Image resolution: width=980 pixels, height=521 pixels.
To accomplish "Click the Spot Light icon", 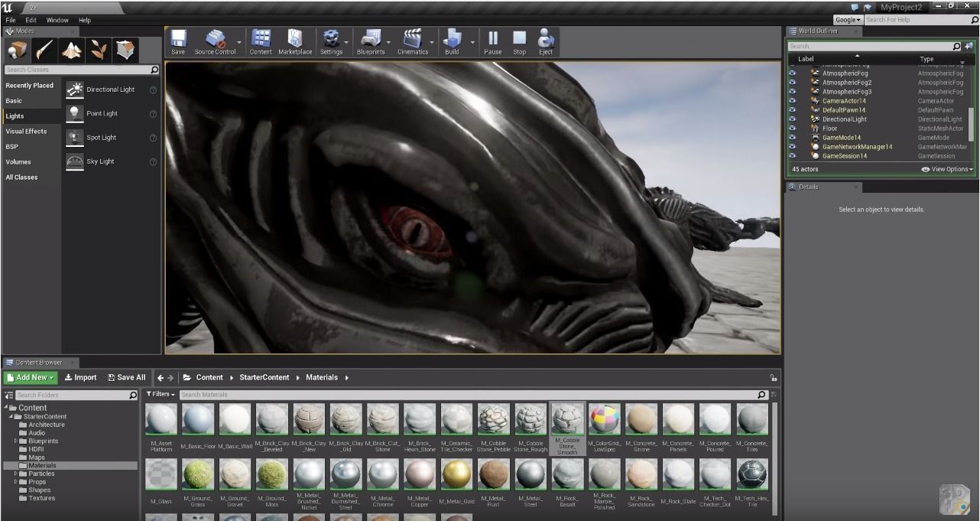I will point(74,138).
